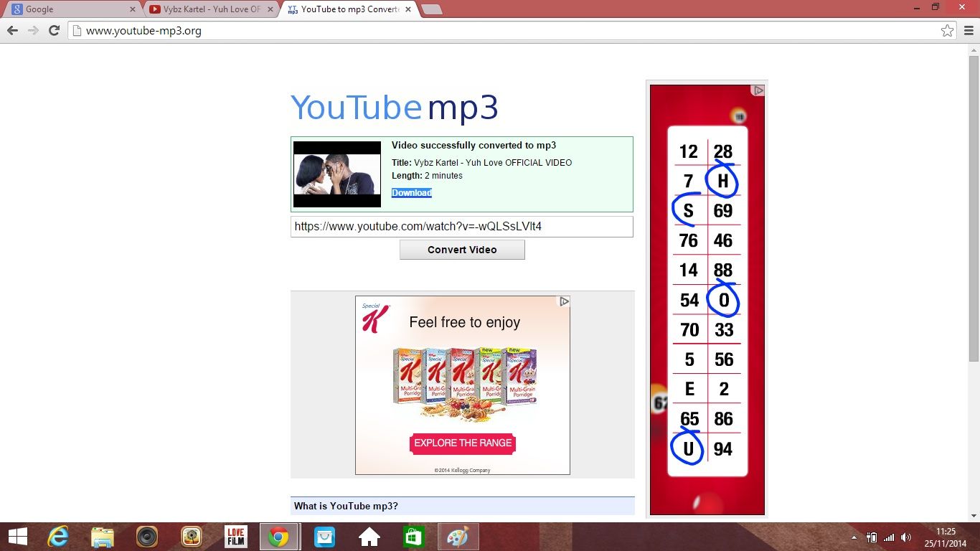Reload the current page
This screenshot has height=551, width=980.
pyautogui.click(x=54, y=31)
